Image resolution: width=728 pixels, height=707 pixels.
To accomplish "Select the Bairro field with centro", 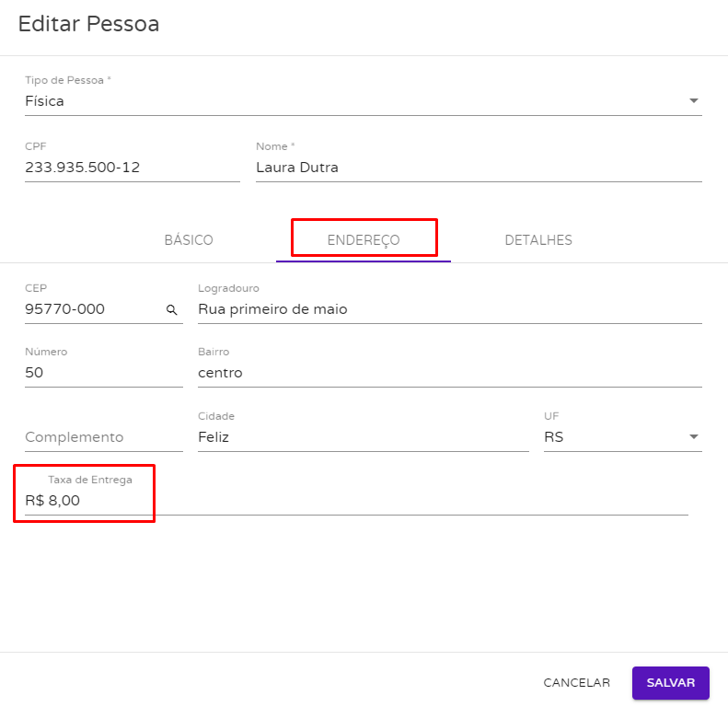I will click(x=450, y=373).
